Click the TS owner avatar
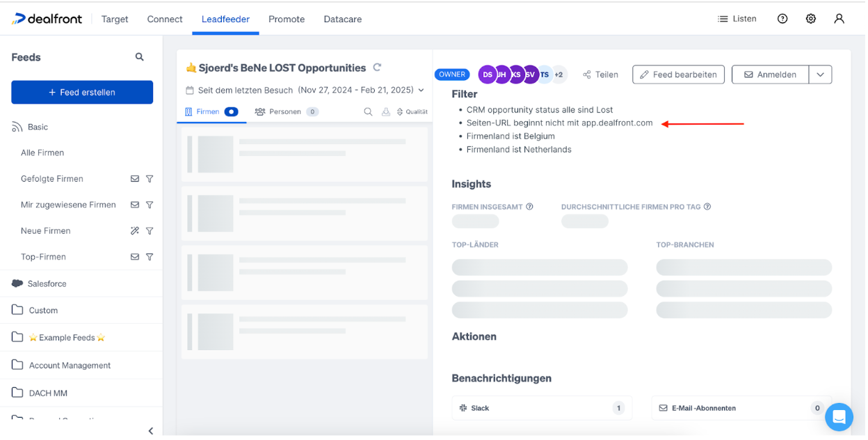 [544, 74]
